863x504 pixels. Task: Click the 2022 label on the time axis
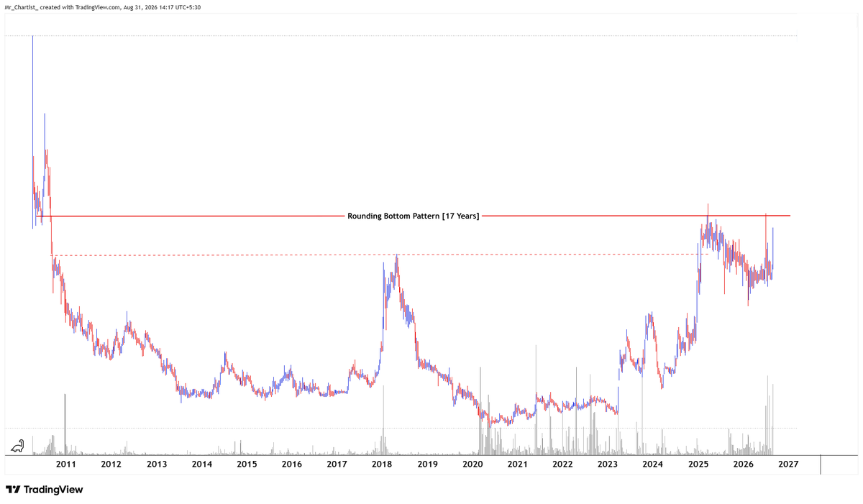pos(562,464)
